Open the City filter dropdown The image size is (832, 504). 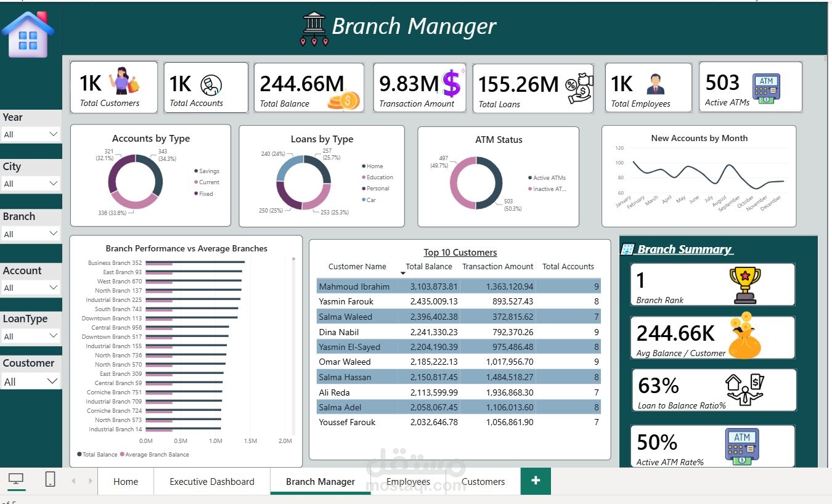(x=30, y=184)
